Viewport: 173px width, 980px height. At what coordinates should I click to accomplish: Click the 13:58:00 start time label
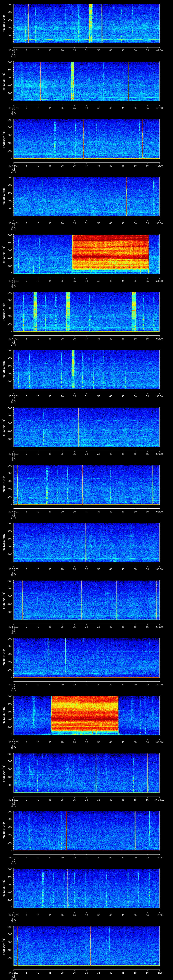click(14, 742)
